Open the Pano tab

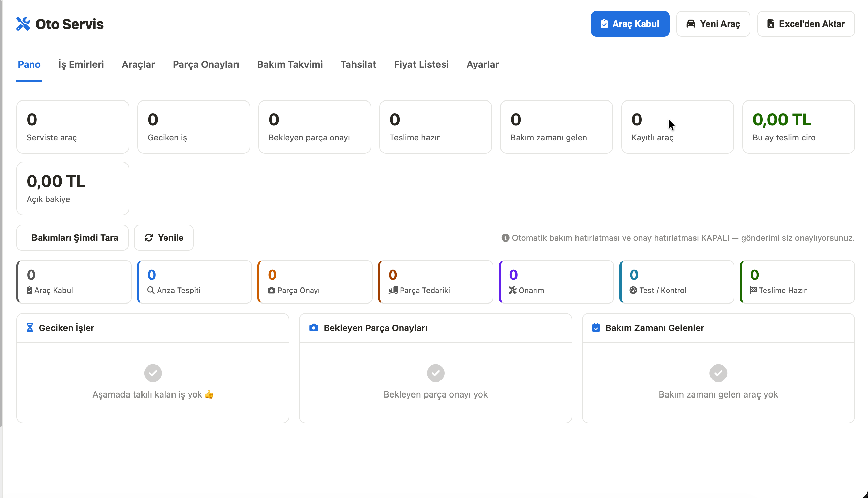pyautogui.click(x=29, y=64)
